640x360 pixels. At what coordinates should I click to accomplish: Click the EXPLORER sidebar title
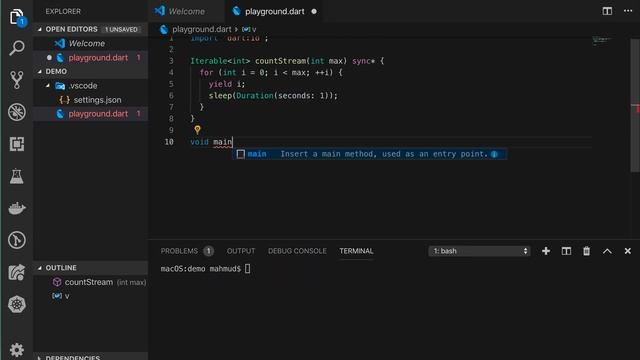point(63,11)
